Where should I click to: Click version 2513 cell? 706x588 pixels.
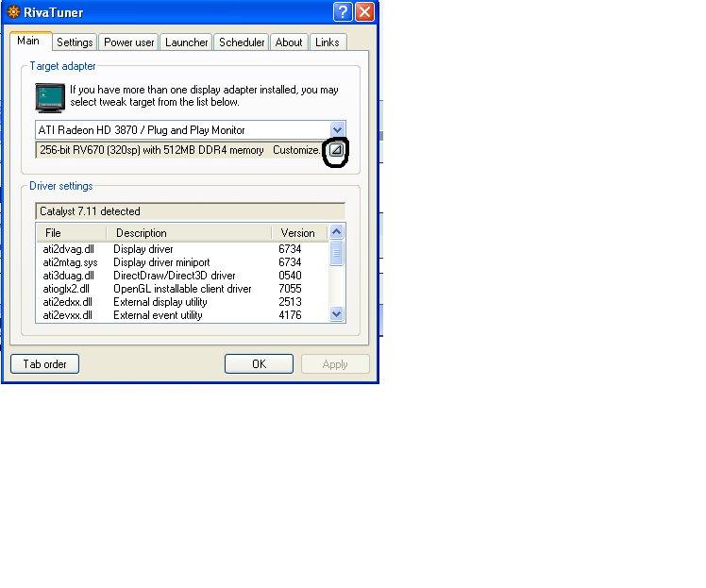(x=290, y=302)
